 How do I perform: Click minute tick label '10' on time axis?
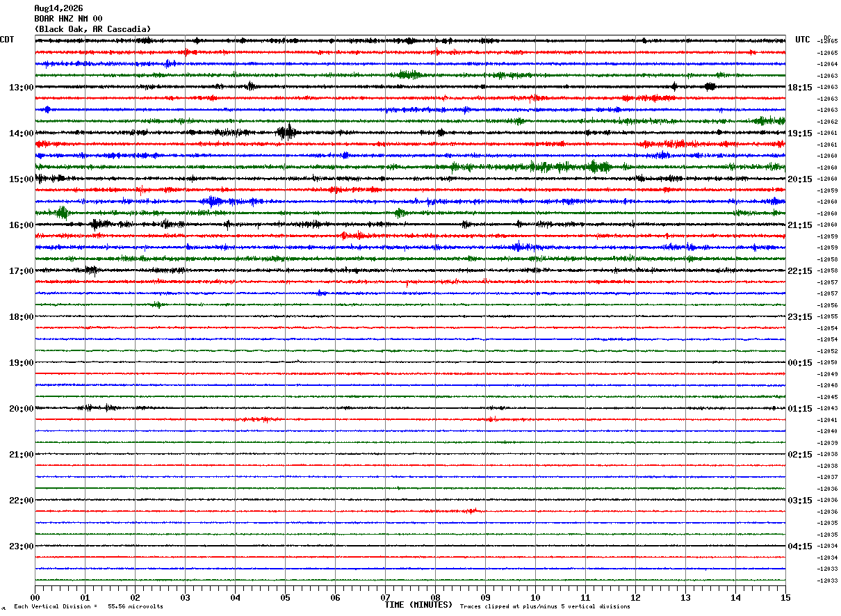point(535,597)
